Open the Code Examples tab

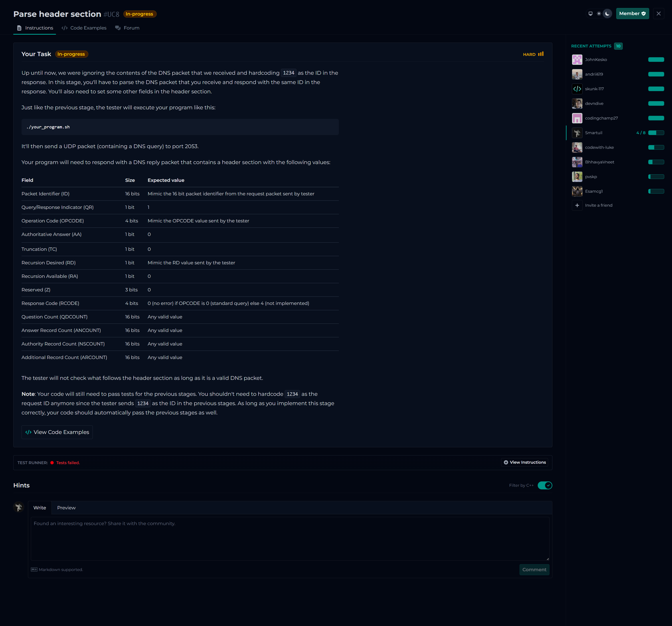[84, 28]
